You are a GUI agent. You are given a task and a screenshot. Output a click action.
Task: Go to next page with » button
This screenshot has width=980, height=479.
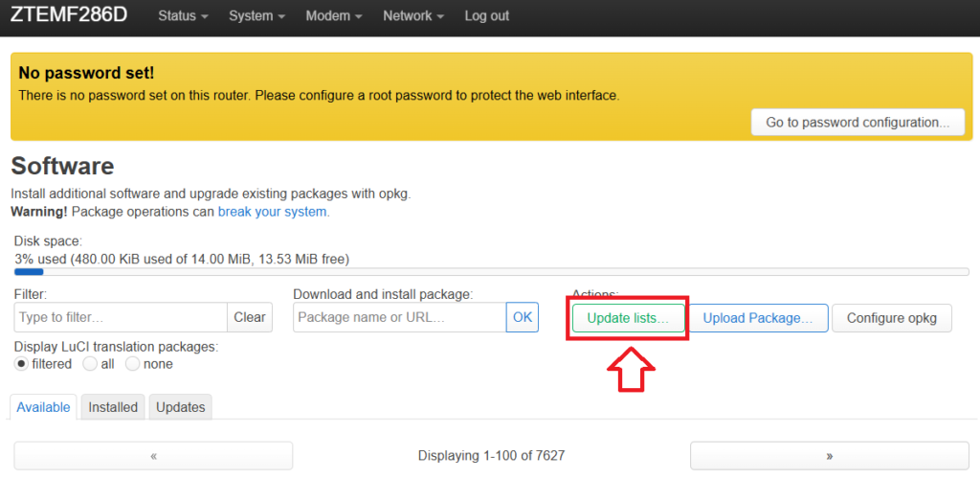tap(829, 456)
